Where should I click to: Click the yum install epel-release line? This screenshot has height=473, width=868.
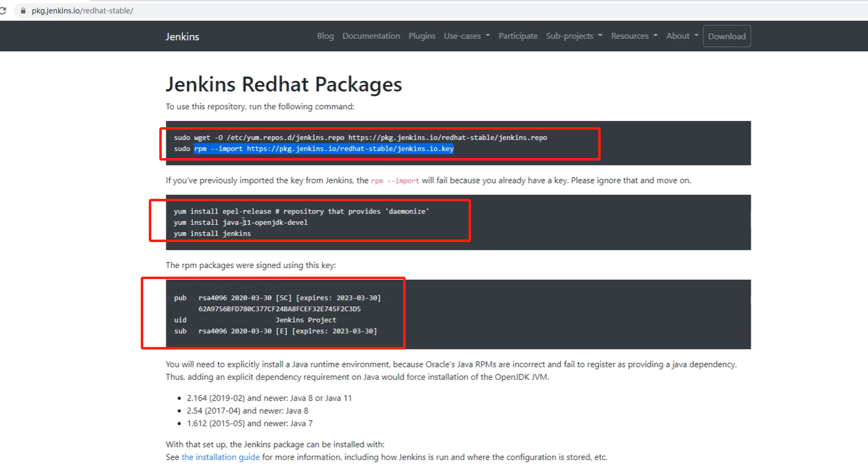[301, 211]
